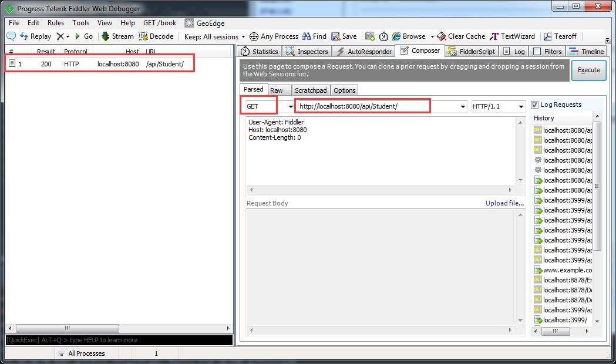Click the Execute button
Viewport: 616px width, 364px height.
click(x=588, y=70)
